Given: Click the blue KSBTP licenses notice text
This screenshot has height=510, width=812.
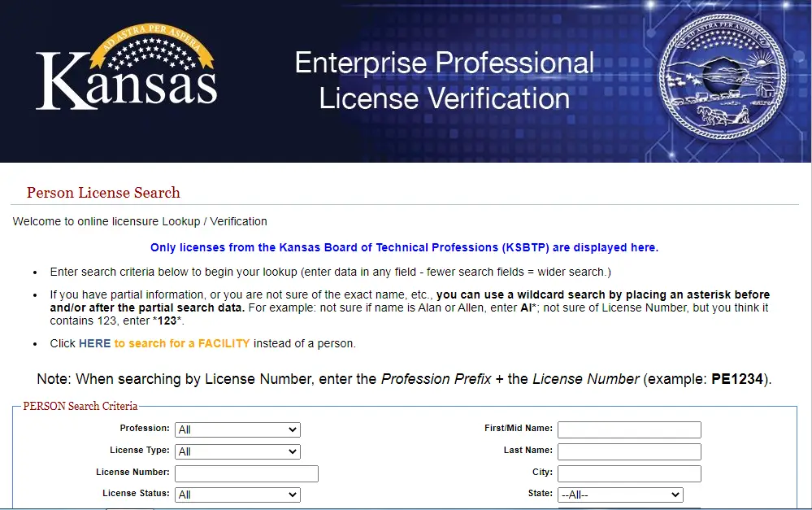Looking at the screenshot, I should tap(404, 247).
